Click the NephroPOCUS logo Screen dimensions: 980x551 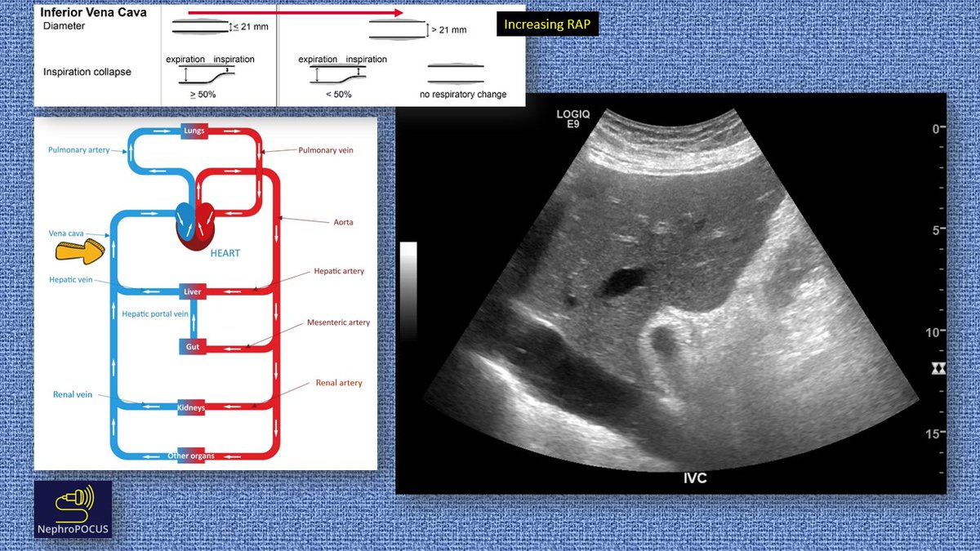[x=73, y=510]
